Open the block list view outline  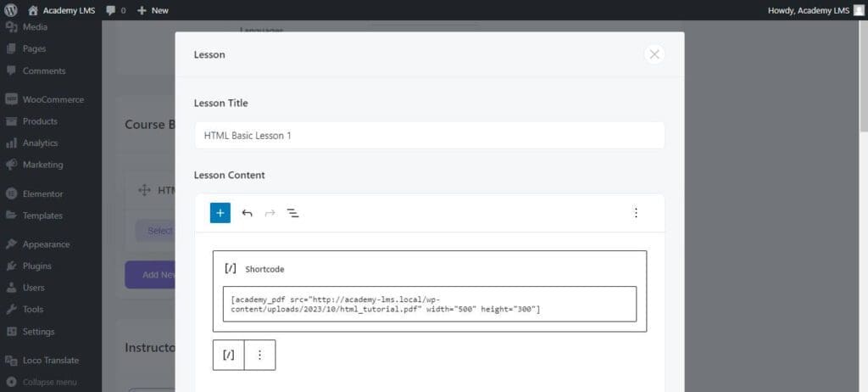point(292,213)
